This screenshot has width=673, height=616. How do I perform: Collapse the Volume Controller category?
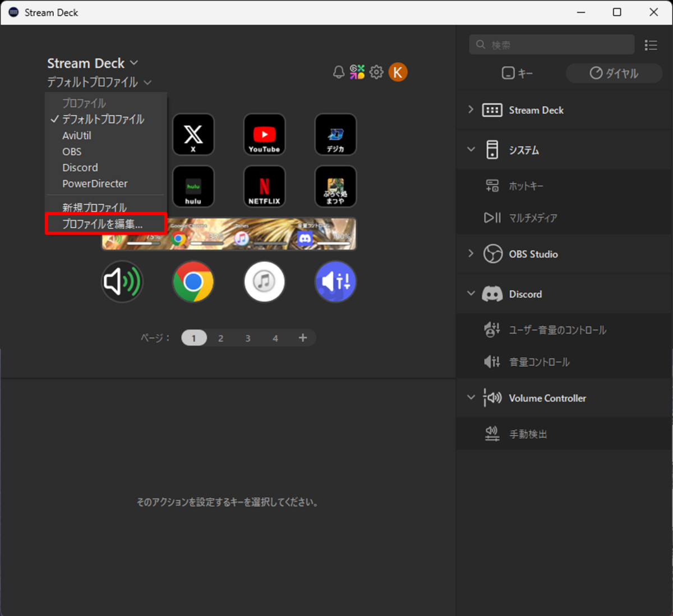(x=471, y=397)
